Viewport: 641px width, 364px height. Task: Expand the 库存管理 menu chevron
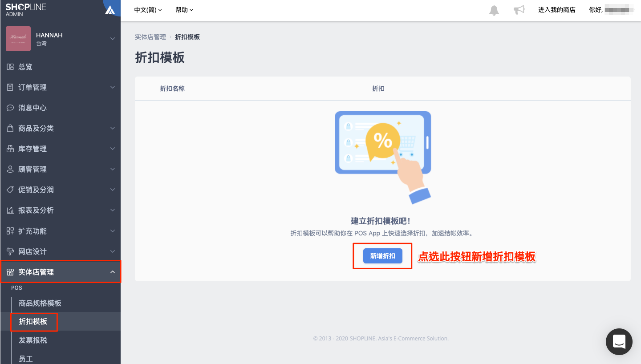coord(113,149)
